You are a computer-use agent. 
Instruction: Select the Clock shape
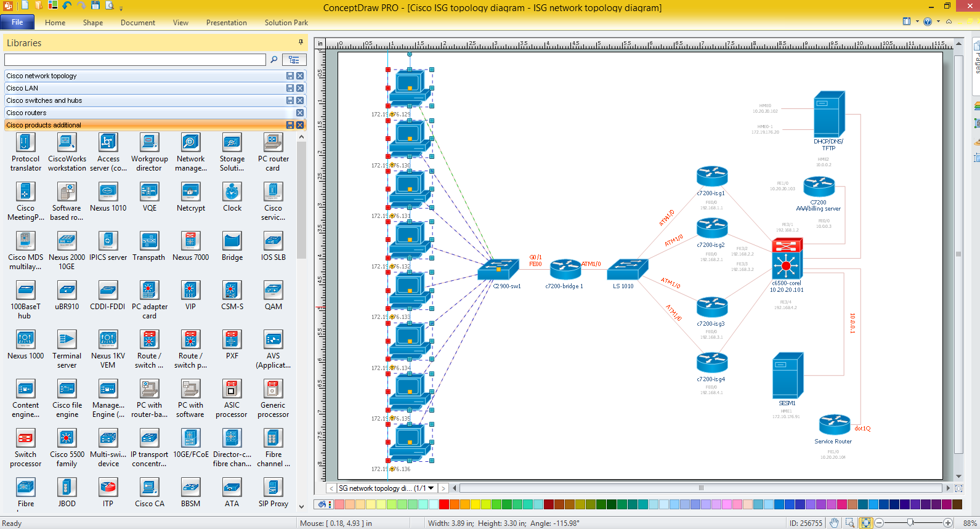pyautogui.click(x=232, y=197)
